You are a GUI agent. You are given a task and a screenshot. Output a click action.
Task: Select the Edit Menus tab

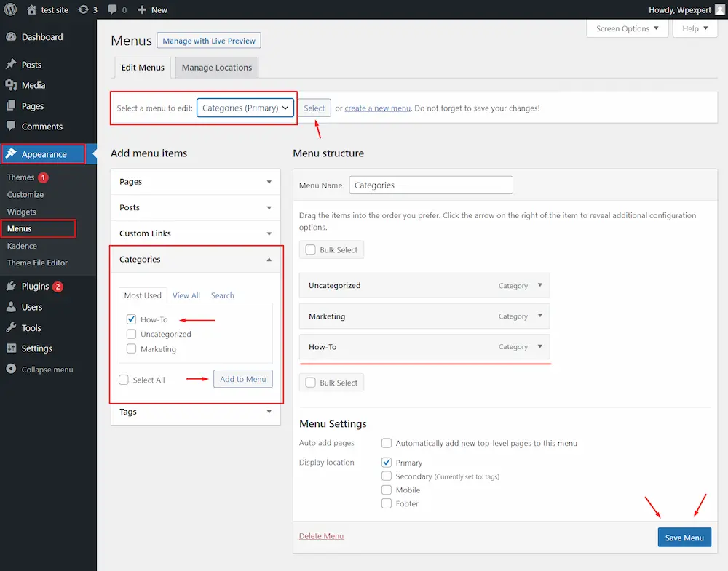point(143,67)
